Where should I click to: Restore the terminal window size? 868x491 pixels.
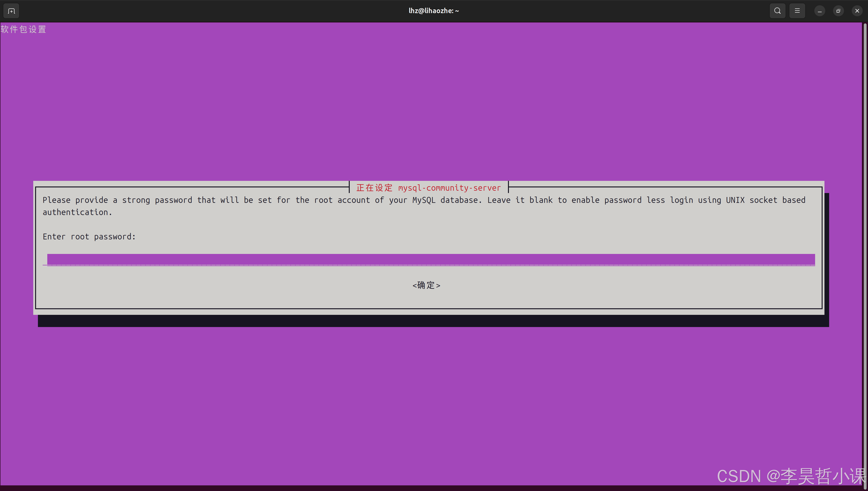(838, 11)
